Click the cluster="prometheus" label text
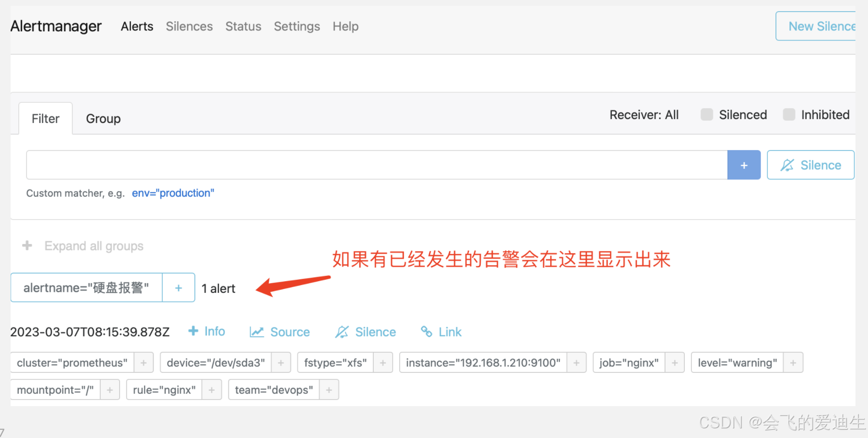The height and width of the screenshot is (438, 868). click(x=72, y=363)
